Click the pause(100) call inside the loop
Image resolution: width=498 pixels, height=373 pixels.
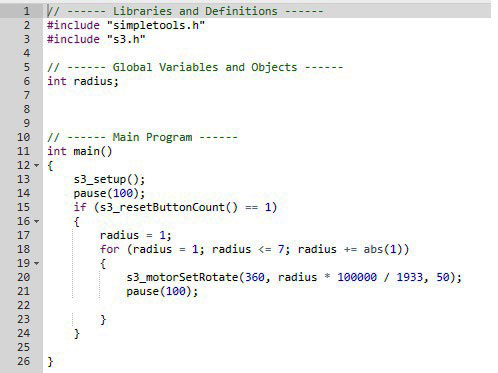162,291
